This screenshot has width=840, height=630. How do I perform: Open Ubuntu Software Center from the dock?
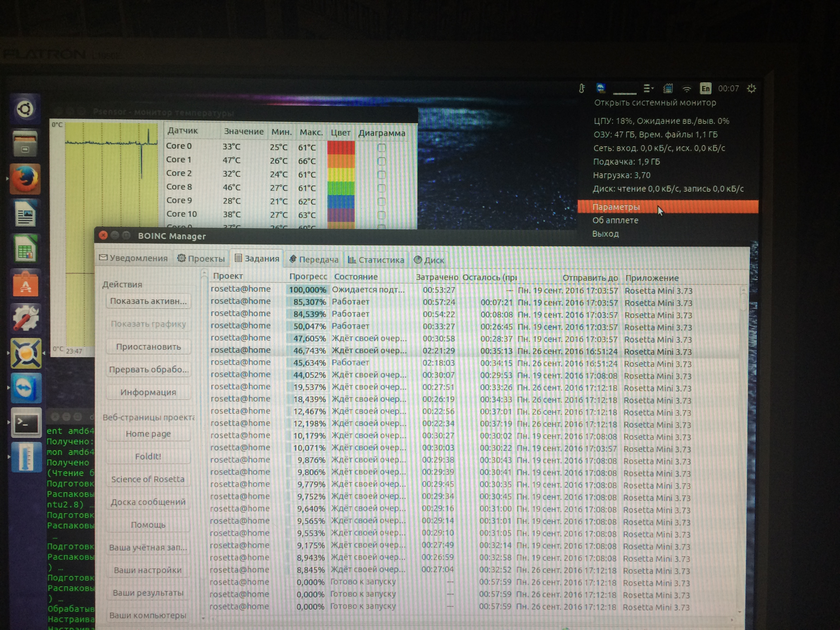pyautogui.click(x=25, y=284)
